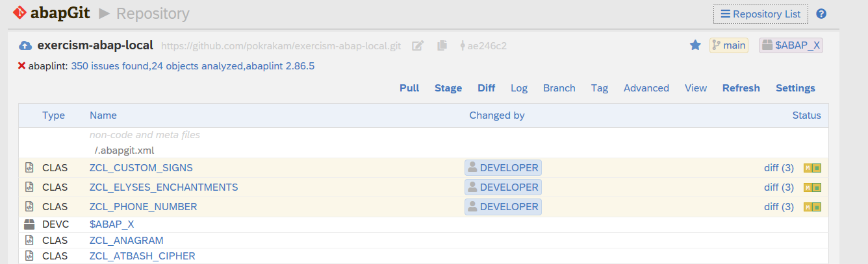Screen dimensions: 868x264
Task: Open class ZCL_ANAGRAM
Action: pos(127,240)
